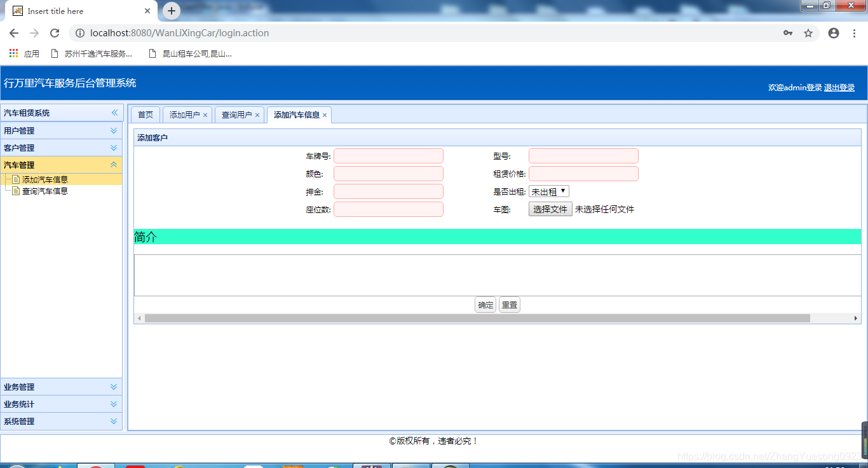The height and width of the screenshot is (468, 868).
Task: Click the browser address bar URL
Action: [180, 33]
